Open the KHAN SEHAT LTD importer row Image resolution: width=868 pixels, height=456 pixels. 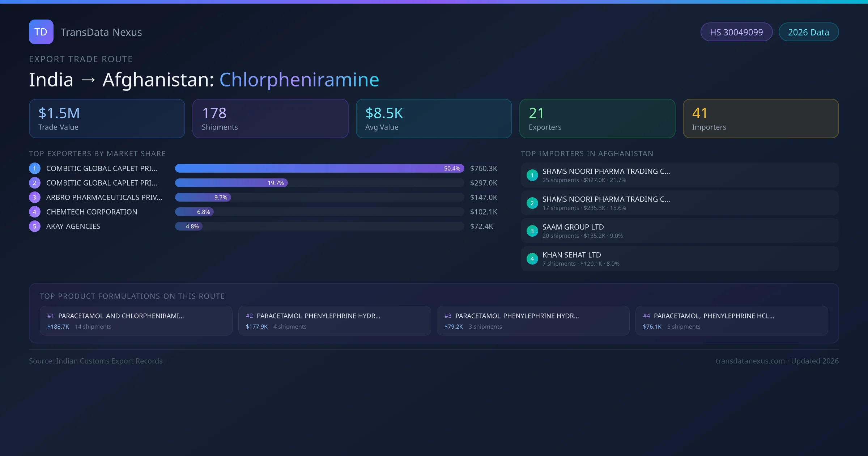[679, 259]
